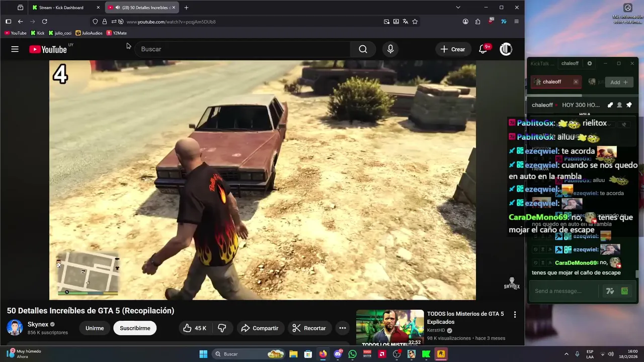Screen dimensions: 644x362
Task: Click the video player to pause
Action: point(262,180)
